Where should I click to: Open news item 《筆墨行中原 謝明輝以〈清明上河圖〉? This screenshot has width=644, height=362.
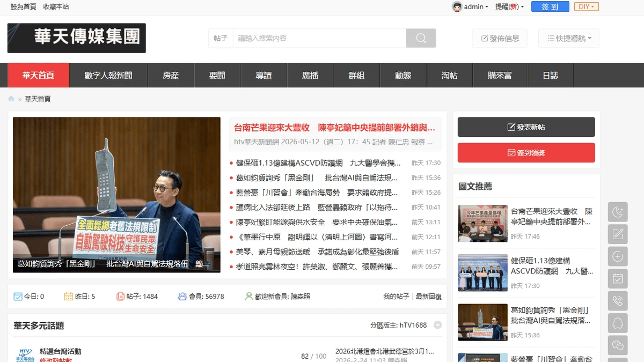coord(317,237)
